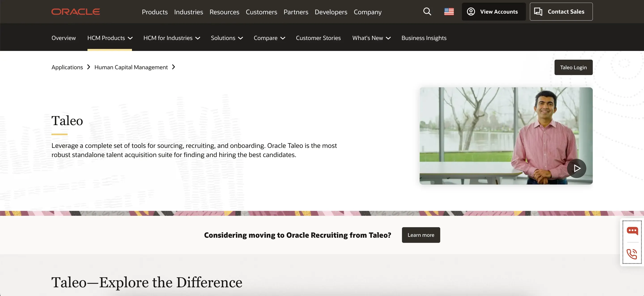Expand the HCM for Industries dropdown
Viewport: 644px width, 296px height.
point(172,38)
